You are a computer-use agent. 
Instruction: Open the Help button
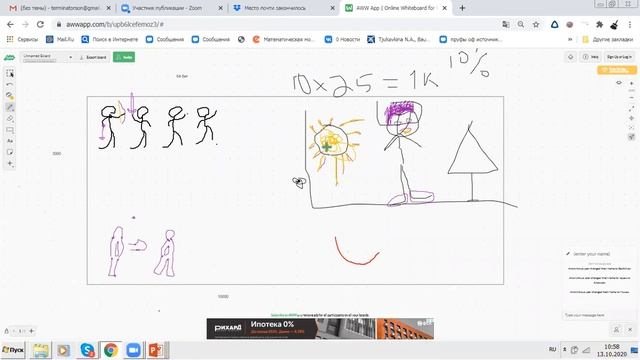[x=591, y=57]
